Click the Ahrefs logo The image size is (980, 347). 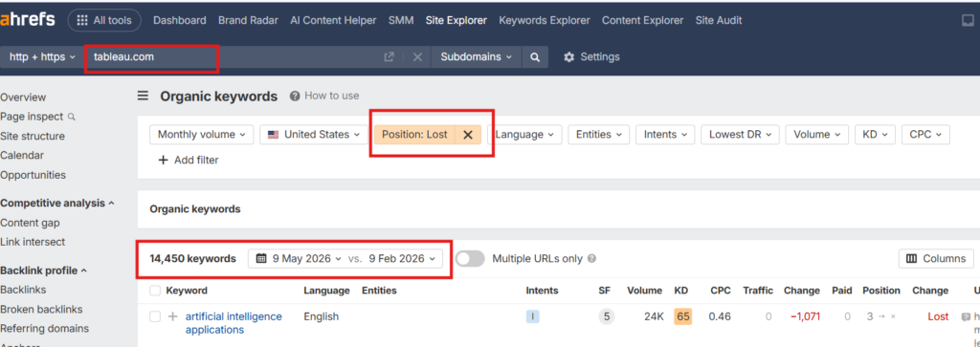(28, 20)
